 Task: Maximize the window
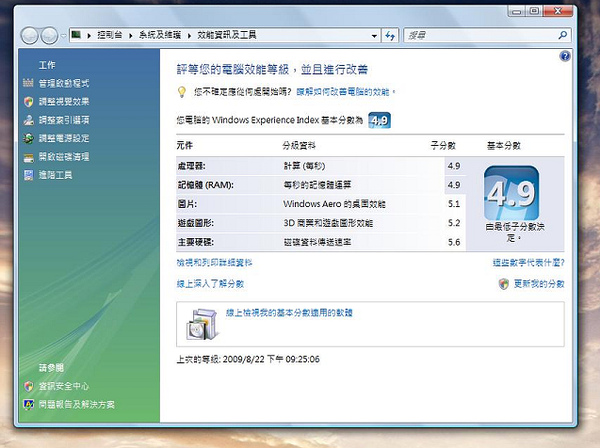pos(535,11)
